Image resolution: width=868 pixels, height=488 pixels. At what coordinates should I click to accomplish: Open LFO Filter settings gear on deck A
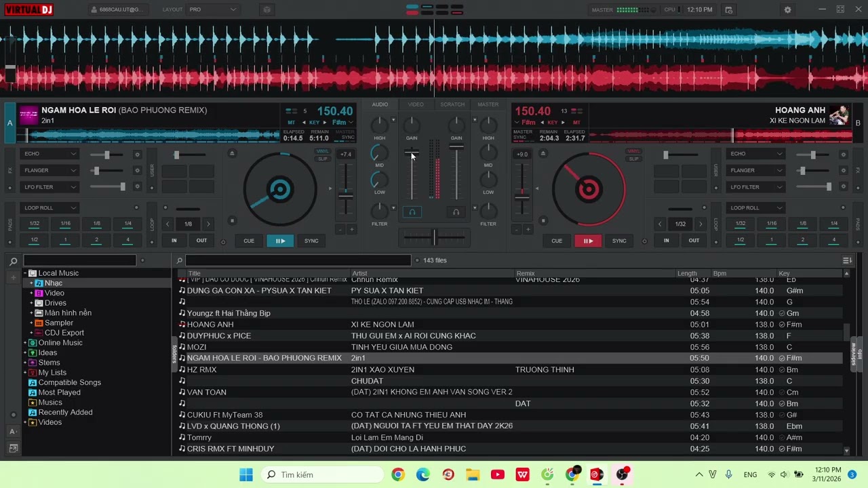pos(137,187)
